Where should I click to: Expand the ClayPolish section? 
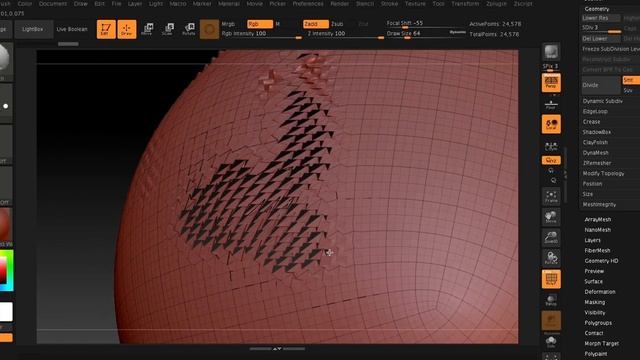(x=595, y=142)
